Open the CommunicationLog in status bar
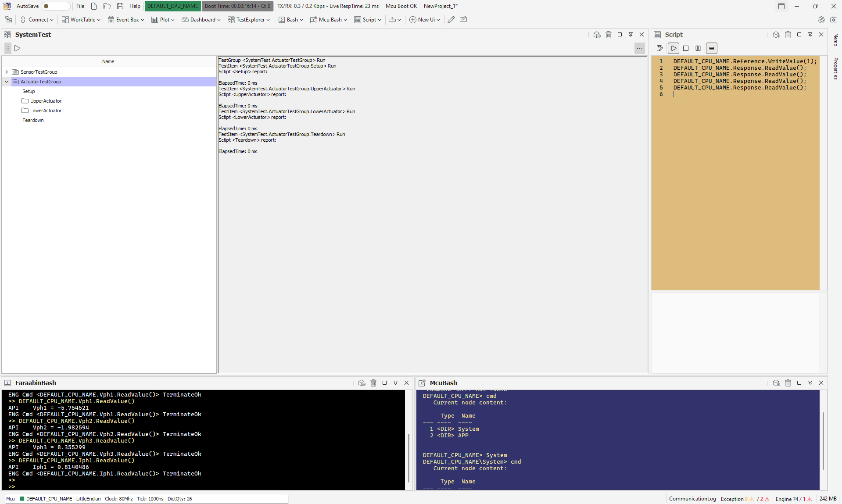Screen dimensions: 842x504 click(x=692, y=499)
